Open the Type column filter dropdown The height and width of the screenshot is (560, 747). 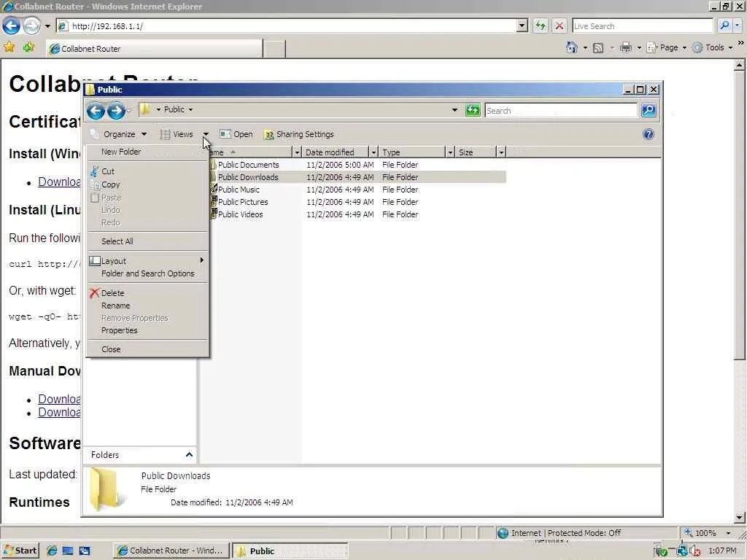pos(450,152)
